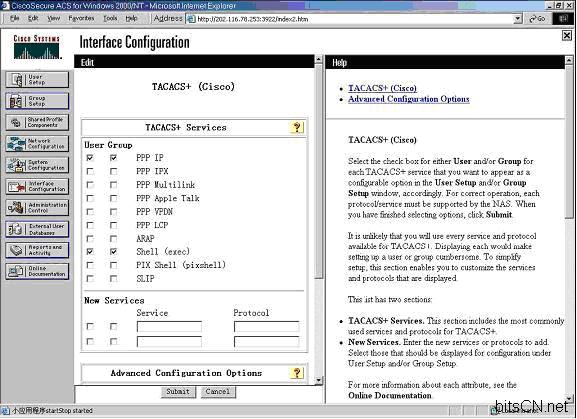The width and height of the screenshot is (577, 419).
Task: Open System Configuration section
Action: 37,165
